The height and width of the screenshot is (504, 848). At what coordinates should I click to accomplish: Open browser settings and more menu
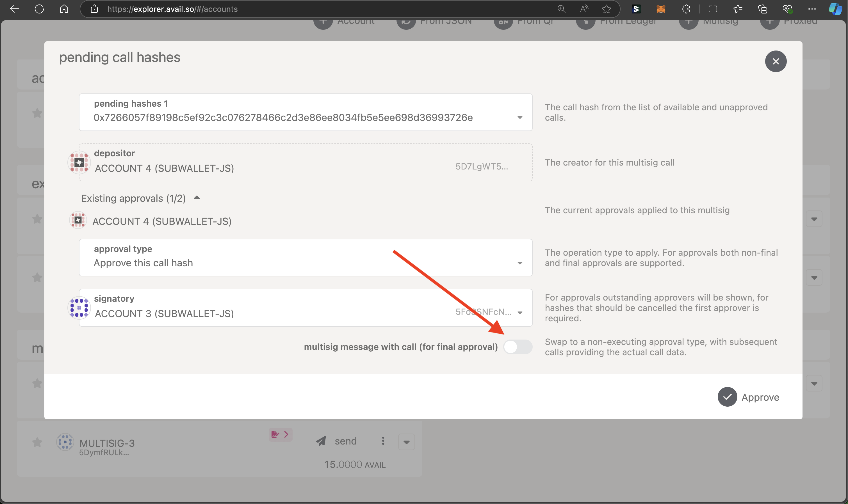coord(812,9)
